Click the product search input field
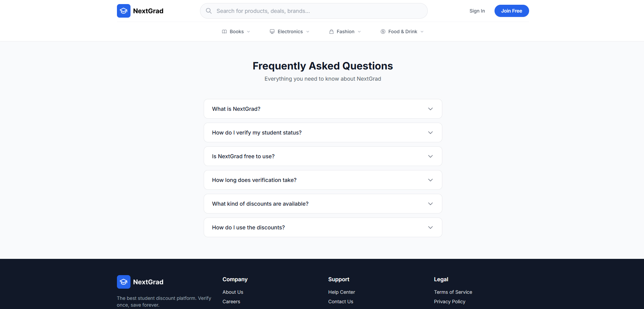 314,11
